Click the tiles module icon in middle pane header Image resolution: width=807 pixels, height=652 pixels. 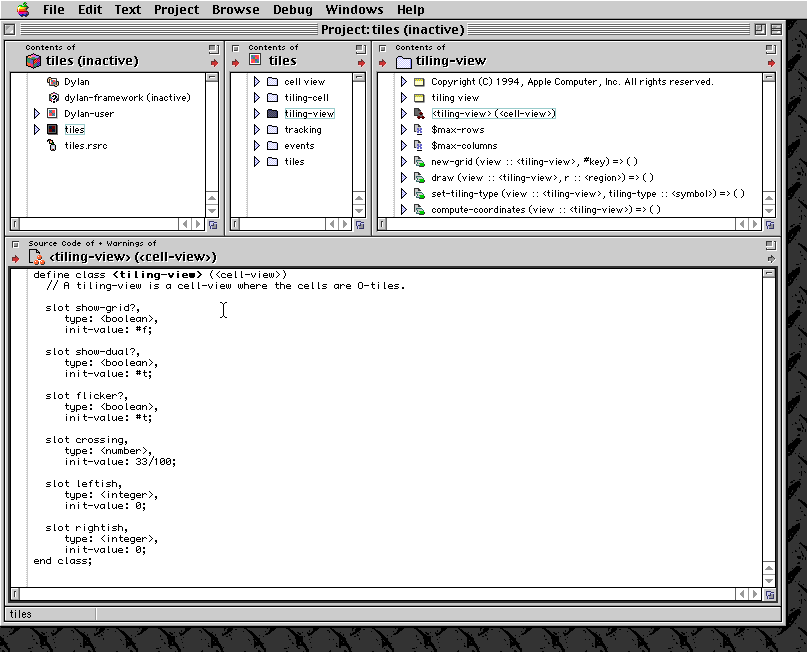[x=255, y=59]
